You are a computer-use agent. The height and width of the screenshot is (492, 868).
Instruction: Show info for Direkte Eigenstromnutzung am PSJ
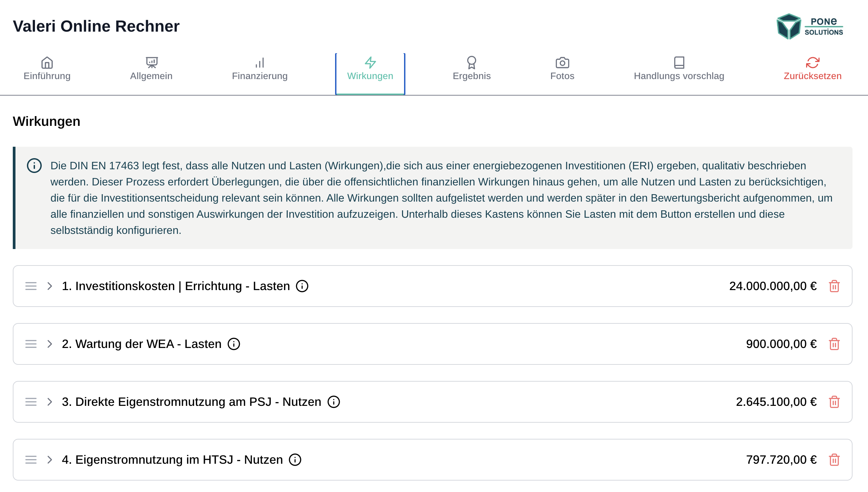(333, 401)
